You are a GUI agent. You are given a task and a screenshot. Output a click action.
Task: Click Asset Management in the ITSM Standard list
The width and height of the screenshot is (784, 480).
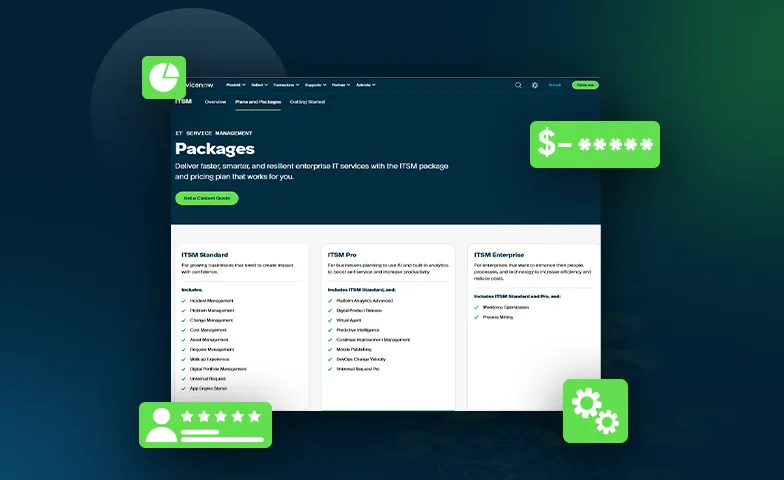point(209,340)
